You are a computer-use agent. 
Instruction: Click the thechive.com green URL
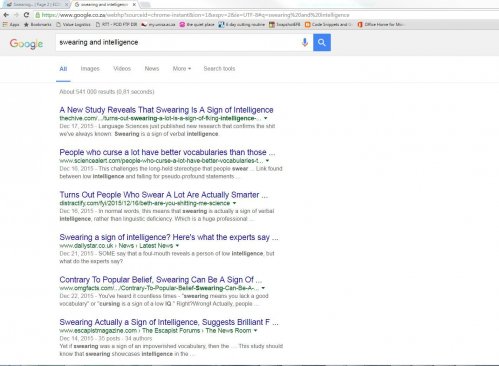[x=160, y=118]
